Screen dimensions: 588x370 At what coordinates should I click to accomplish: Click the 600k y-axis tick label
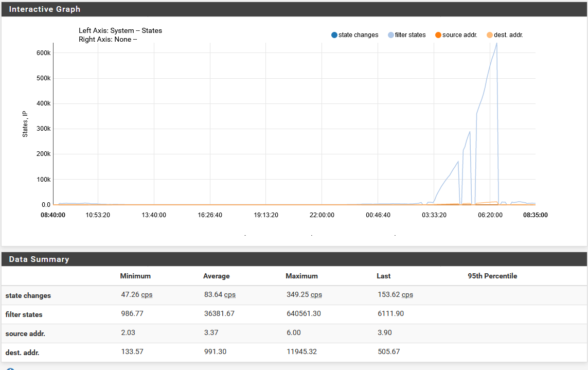tap(44, 53)
